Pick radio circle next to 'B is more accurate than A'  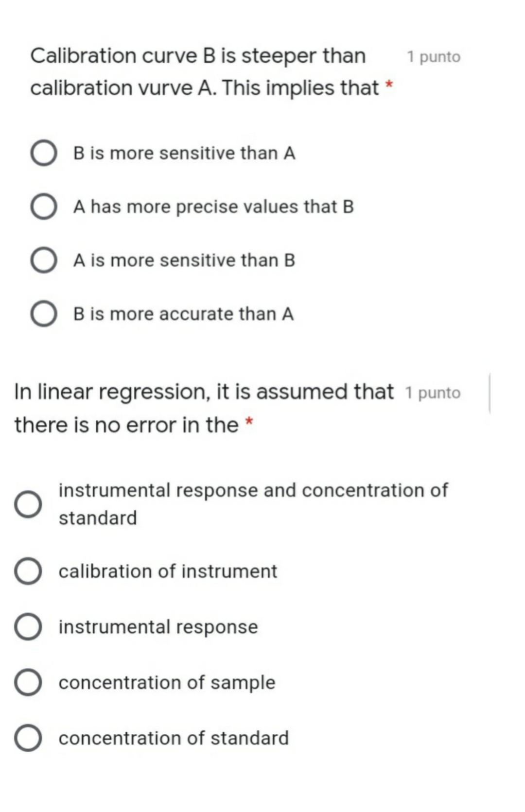coord(44,314)
